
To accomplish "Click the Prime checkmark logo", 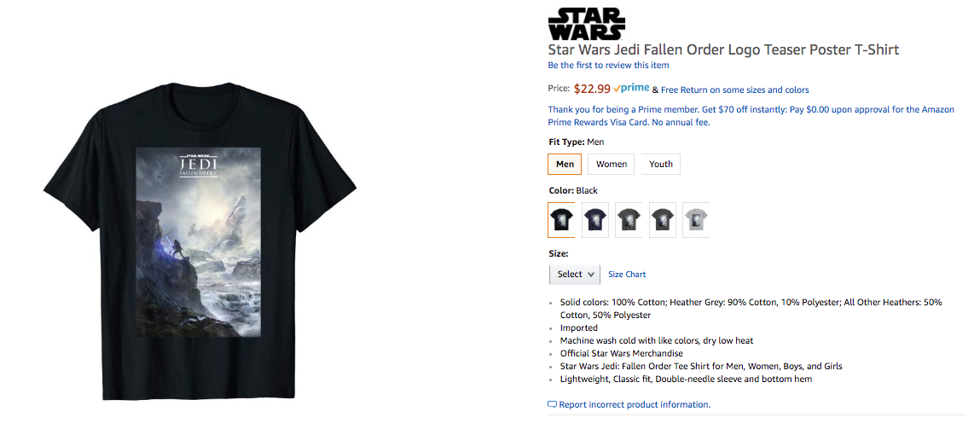I will click(x=631, y=88).
